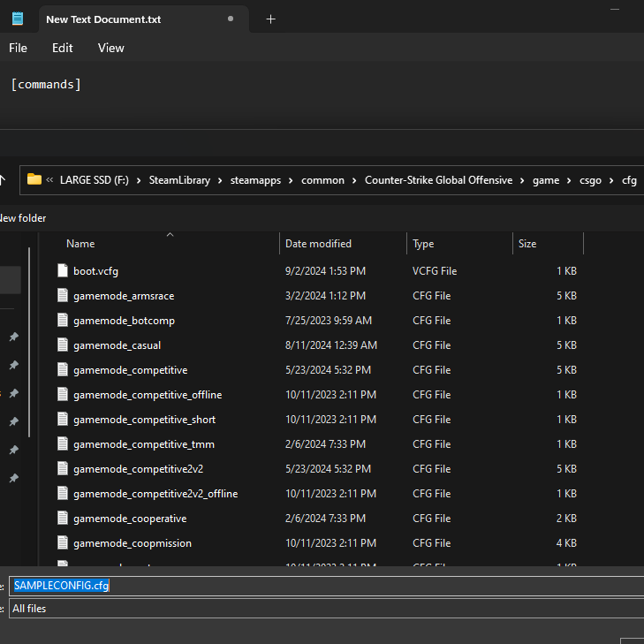
Task: Click VCFG File type cell
Action: [435, 271]
